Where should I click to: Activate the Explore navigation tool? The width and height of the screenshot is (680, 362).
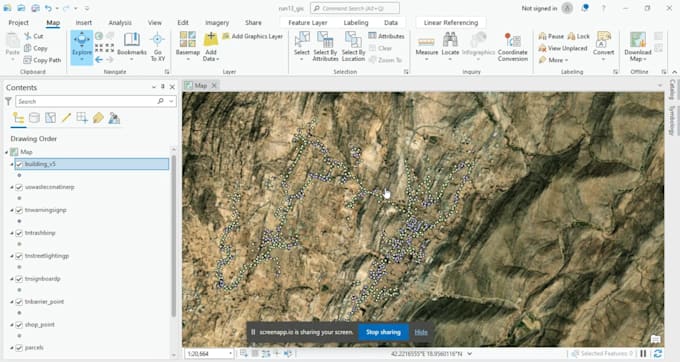pyautogui.click(x=82, y=47)
